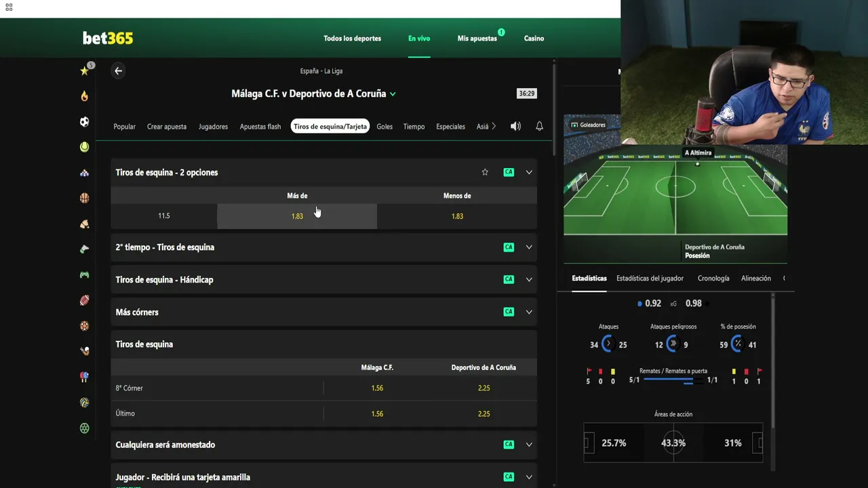The height and width of the screenshot is (488, 868).
Task: Collapse the Tiros de esquina - 2 opciones section
Action: pyautogui.click(x=529, y=172)
